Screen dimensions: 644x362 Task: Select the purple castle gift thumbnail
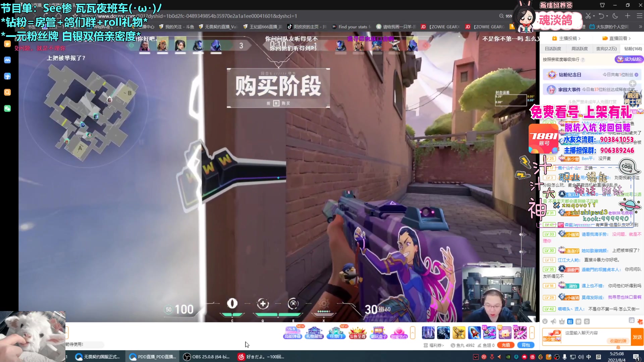pos(428,333)
